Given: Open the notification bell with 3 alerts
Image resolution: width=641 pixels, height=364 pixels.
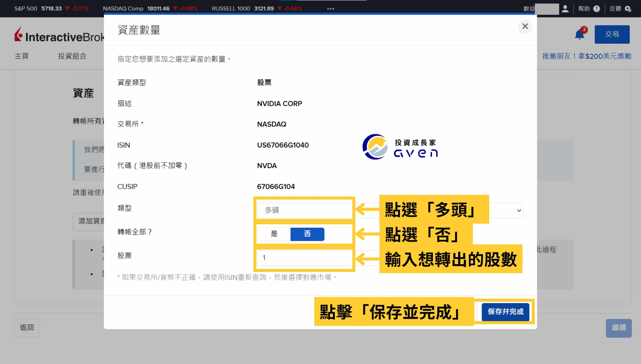Looking at the screenshot, I should pos(580,34).
